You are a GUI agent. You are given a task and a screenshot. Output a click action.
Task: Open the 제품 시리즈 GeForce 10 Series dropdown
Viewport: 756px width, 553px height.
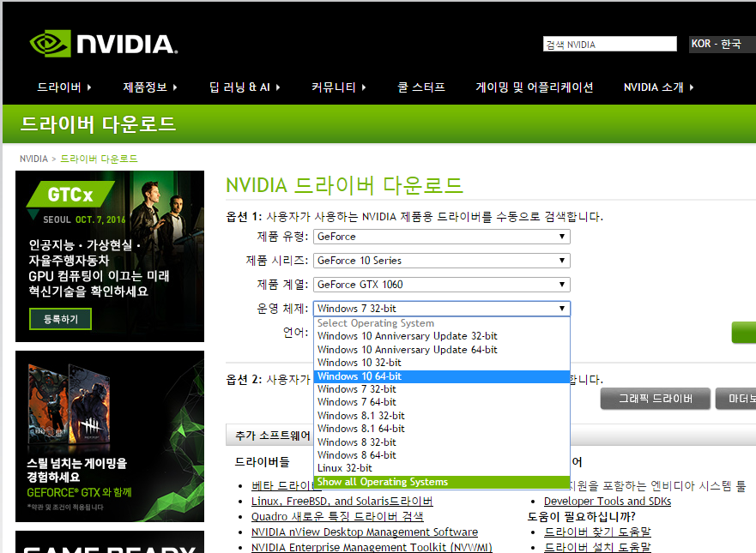click(x=442, y=261)
